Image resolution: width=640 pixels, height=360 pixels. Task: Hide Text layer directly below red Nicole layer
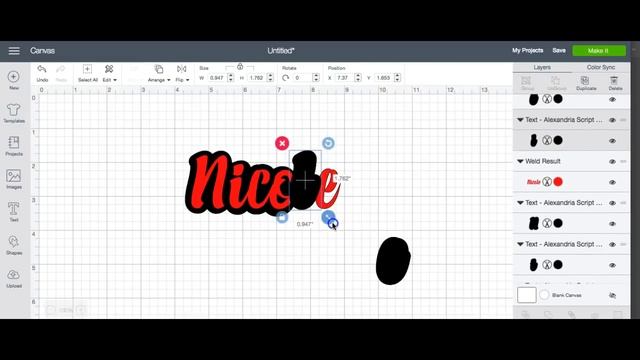pyautogui.click(x=612, y=203)
